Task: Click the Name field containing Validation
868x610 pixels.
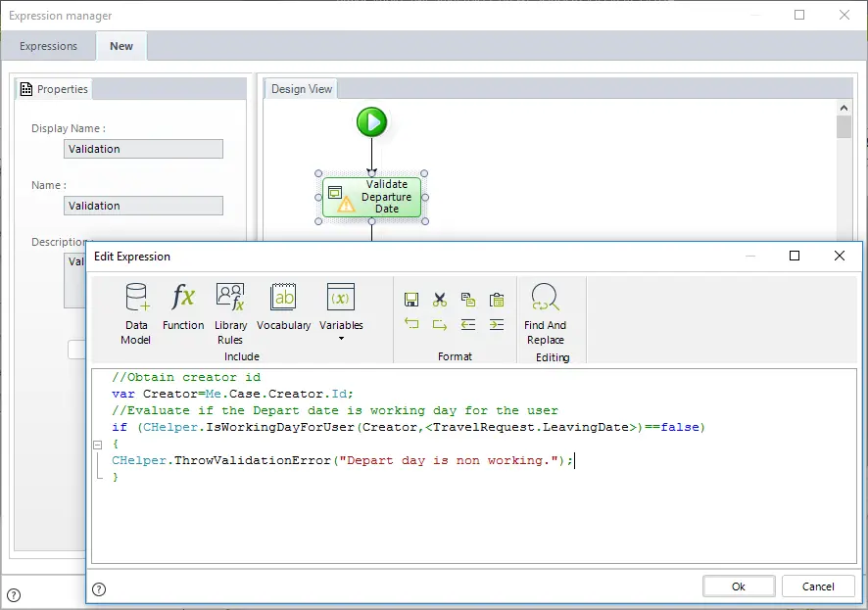Action: tap(143, 206)
